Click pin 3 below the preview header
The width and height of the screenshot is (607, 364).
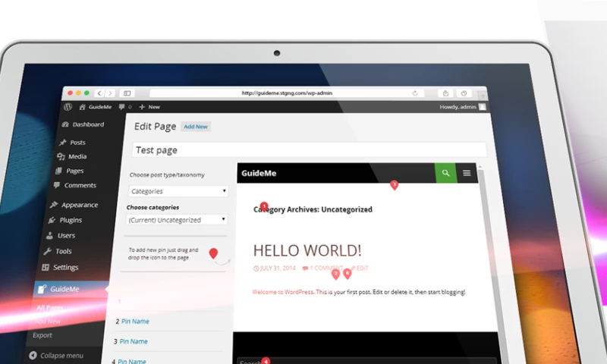394,185
